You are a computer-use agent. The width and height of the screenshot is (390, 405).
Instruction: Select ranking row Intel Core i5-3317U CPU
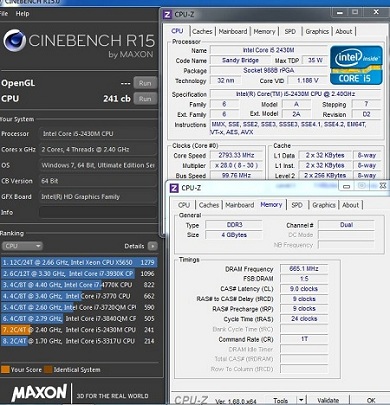pos(79,341)
